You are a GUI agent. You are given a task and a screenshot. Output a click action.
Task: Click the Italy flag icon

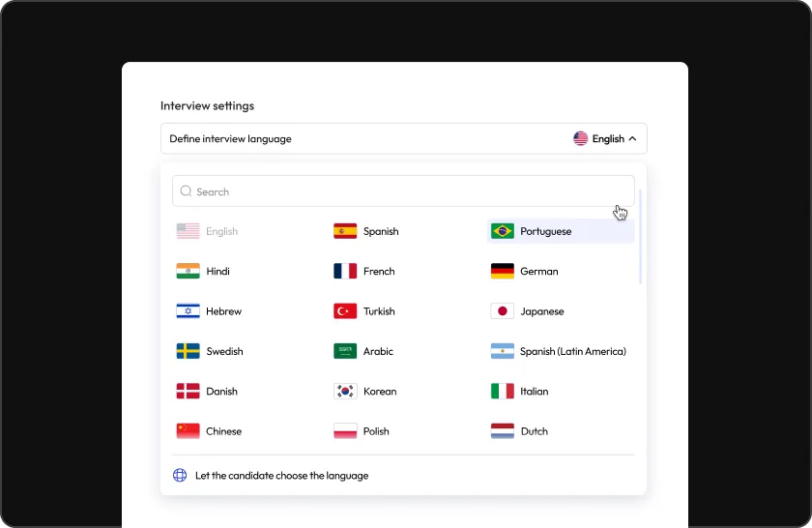click(503, 392)
